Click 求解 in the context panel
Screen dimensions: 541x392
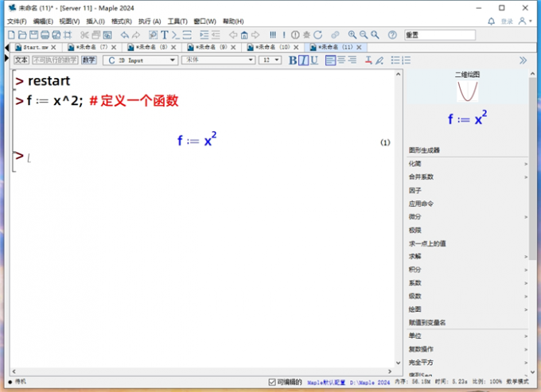pyautogui.click(x=415, y=257)
